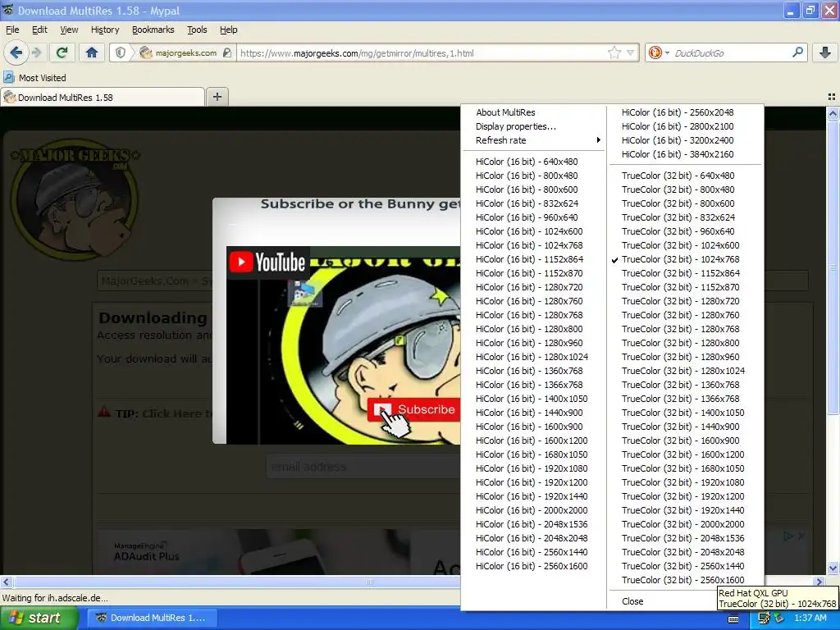This screenshot has height=630, width=840.
Task: Bookmark this page with the star icon
Action: (614, 52)
